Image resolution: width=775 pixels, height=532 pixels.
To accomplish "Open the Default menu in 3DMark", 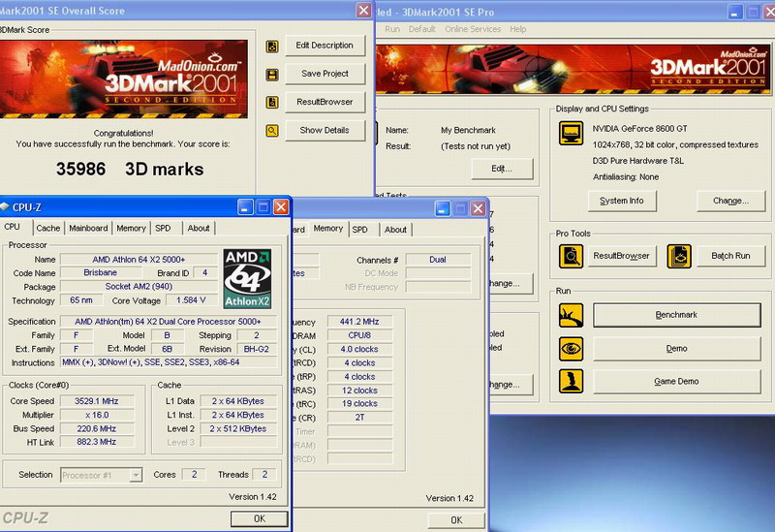I will pos(422,29).
